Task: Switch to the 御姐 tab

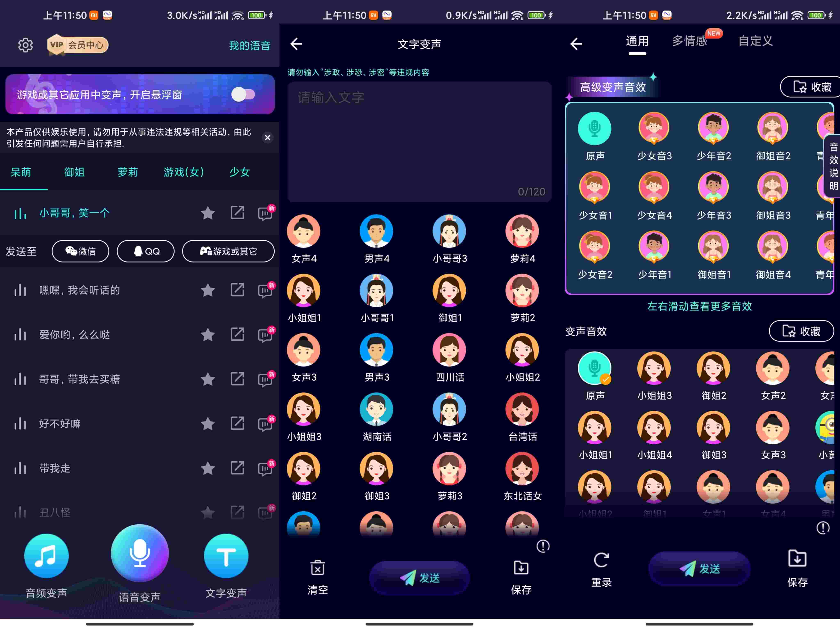Action: point(74,172)
